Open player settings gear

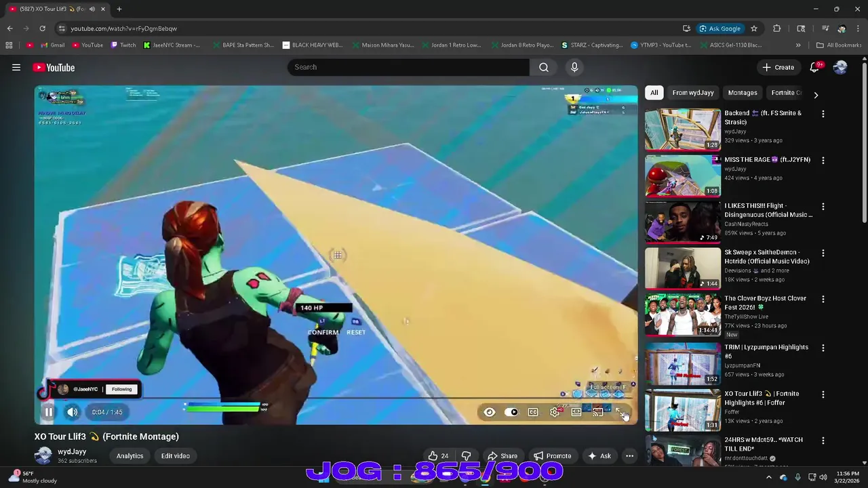point(555,412)
